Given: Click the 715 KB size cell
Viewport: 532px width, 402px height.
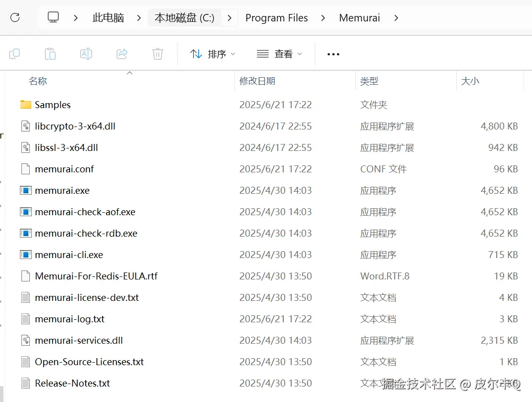Looking at the screenshot, I should click(503, 255).
